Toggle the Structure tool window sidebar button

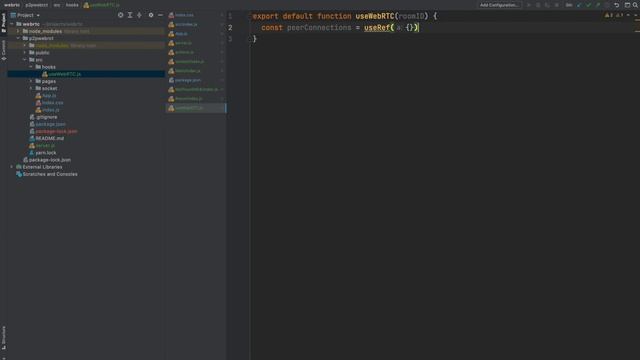coord(3,338)
